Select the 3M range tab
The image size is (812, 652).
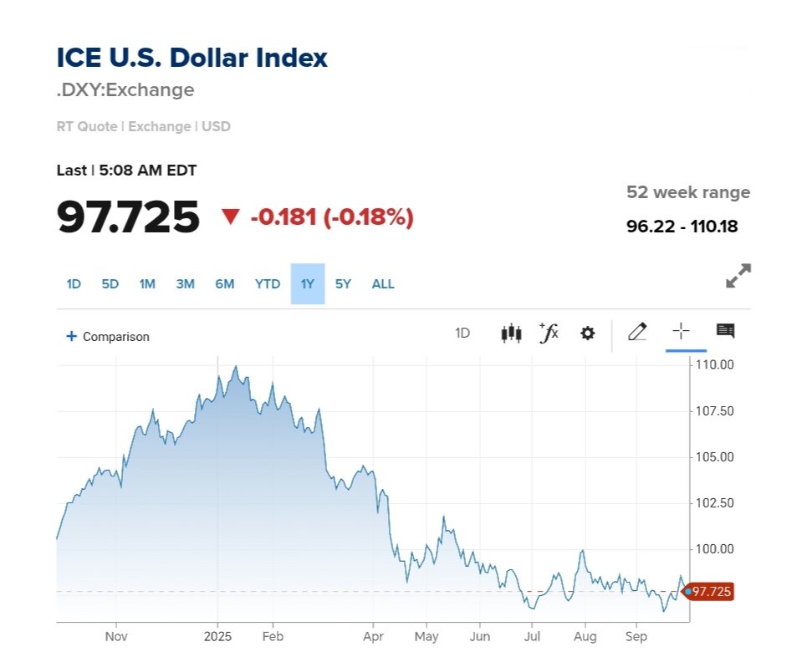(185, 284)
